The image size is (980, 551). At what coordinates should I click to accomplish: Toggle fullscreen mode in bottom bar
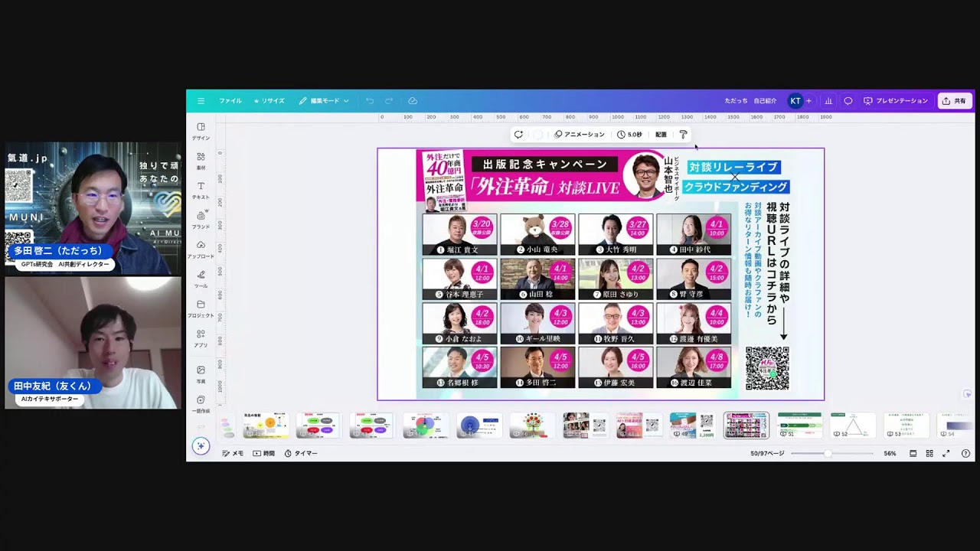[946, 454]
